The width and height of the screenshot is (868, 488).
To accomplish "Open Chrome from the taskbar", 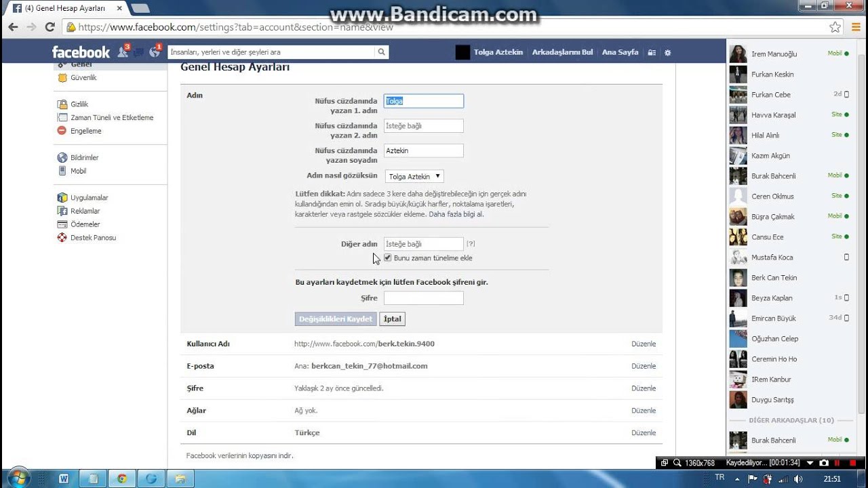I will (122, 479).
